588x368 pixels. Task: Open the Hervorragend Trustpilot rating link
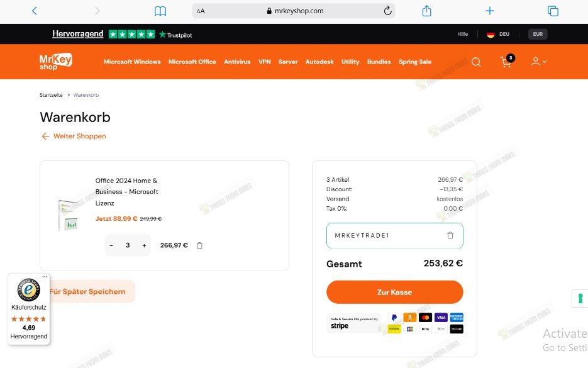tap(77, 34)
